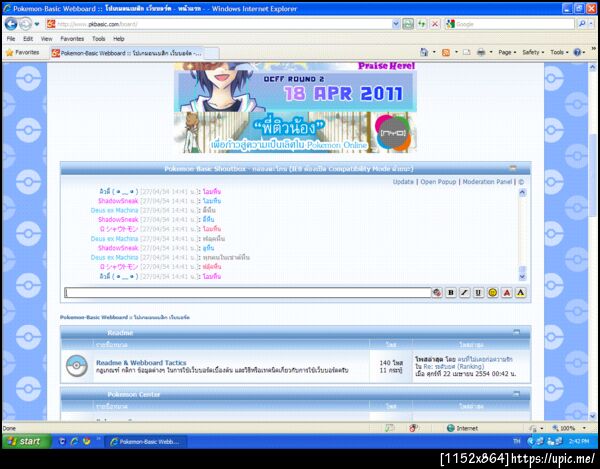Click the Forward navigation arrow
The height and width of the screenshot is (469, 600).
26,24
